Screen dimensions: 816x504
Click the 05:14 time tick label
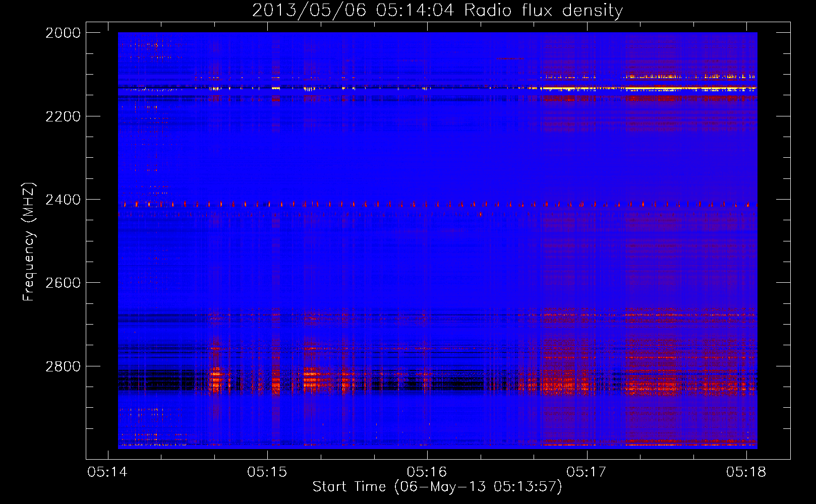tap(107, 472)
